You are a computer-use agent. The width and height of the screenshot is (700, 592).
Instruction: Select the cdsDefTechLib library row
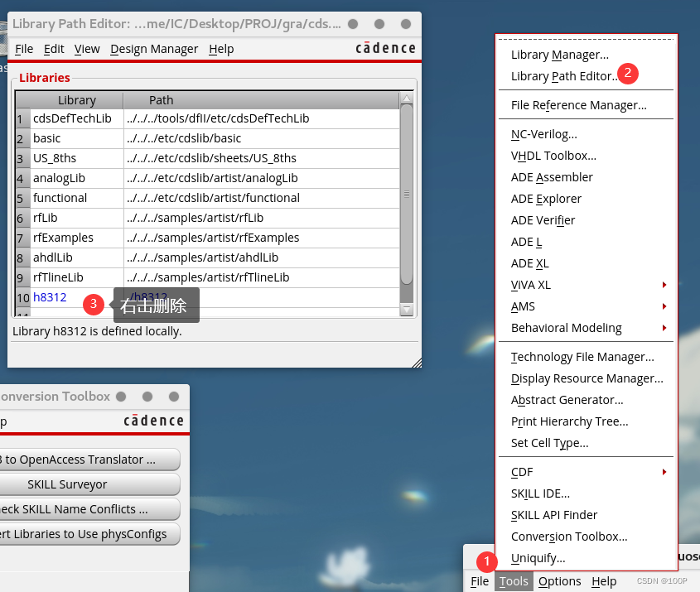[208, 118]
